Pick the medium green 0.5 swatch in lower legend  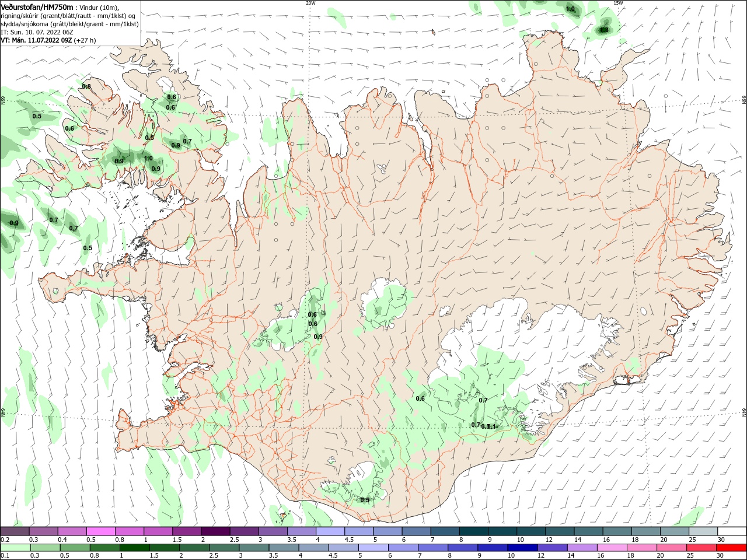(75, 547)
